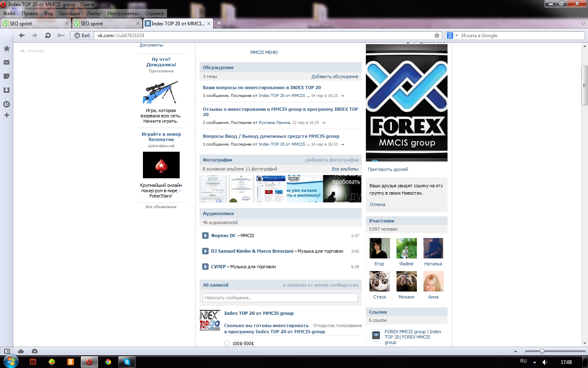Switch to Opera in the taskbar
The width and height of the screenshot is (588, 368).
point(89,362)
